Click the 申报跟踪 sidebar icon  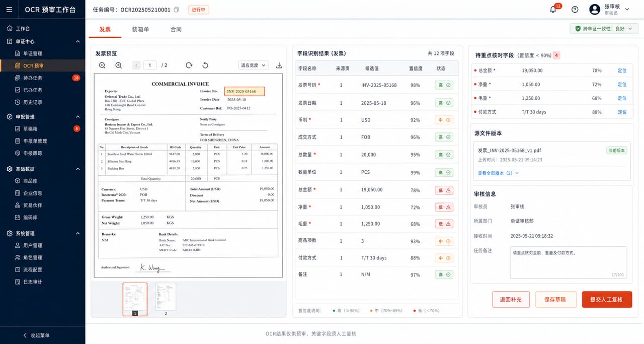coord(18,153)
